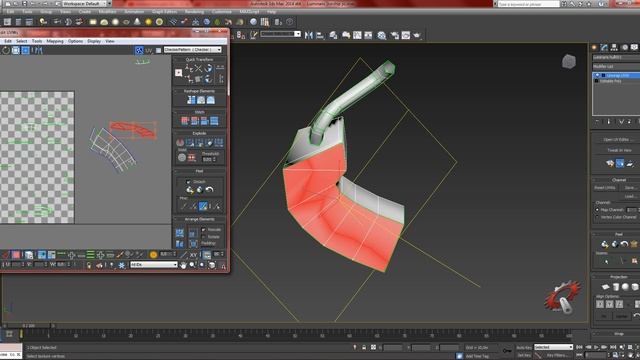The width and height of the screenshot is (640, 360).
Task: Click the Relax Until Flat icon
Action: click(201, 100)
